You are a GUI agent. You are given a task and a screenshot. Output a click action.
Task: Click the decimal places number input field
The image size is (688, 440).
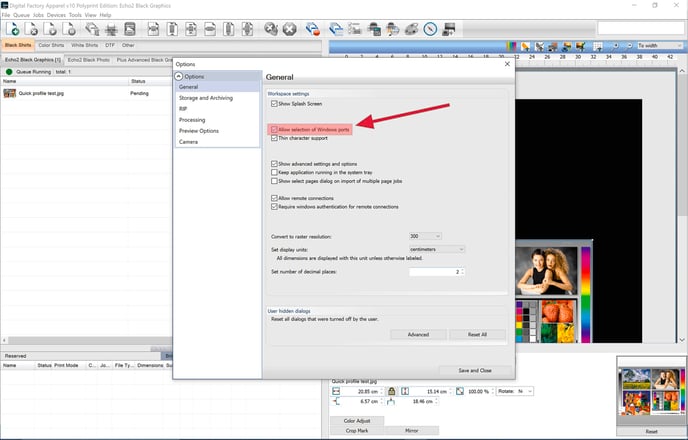click(x=434, y=272)
